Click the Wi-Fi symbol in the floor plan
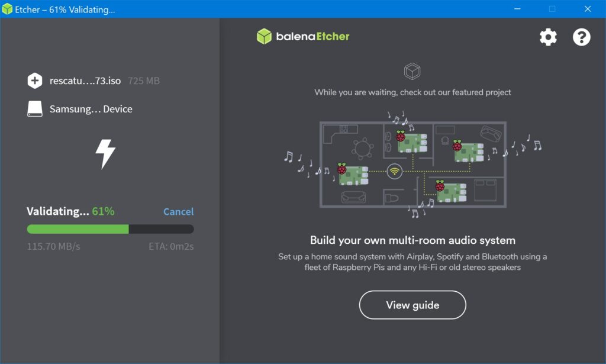Image resolution: width=606 pixels, height=364 pixels. pos(395,171)
